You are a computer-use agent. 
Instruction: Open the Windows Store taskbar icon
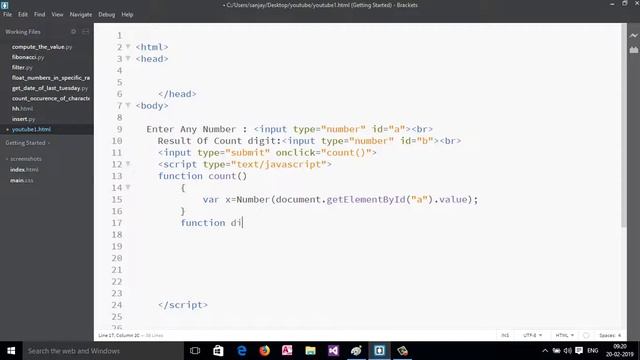[x=218, y=351]
